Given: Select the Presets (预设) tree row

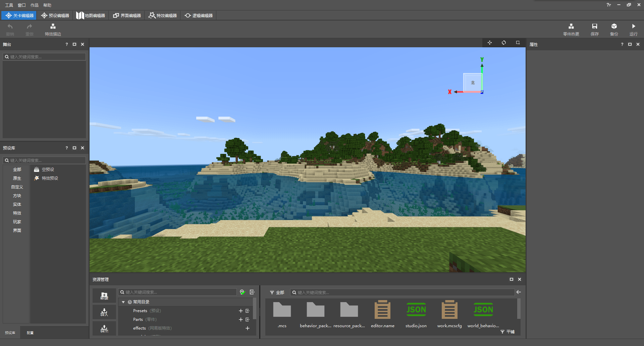Looking at the screenshot, I should (185, 311).
